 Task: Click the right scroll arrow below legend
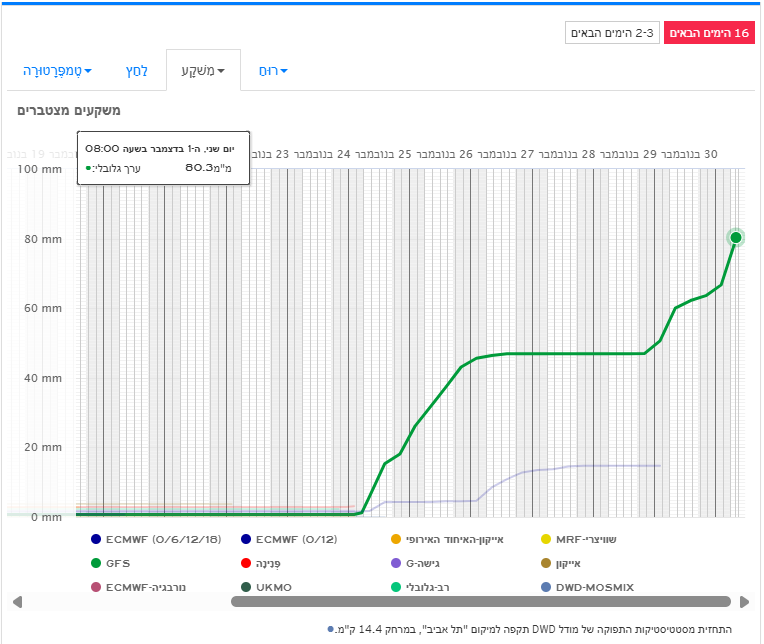pos(744,602)
